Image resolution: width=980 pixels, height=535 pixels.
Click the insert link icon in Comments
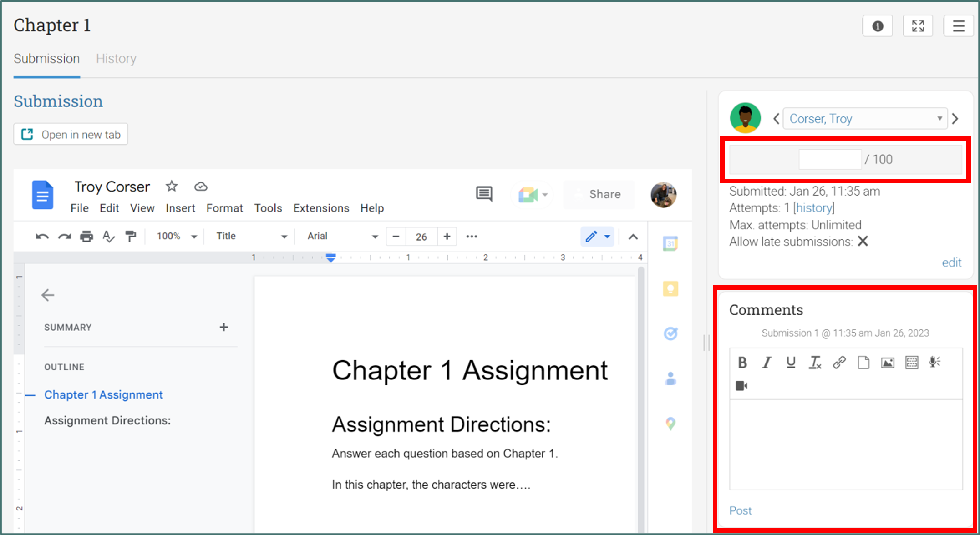tap(839, 363)
